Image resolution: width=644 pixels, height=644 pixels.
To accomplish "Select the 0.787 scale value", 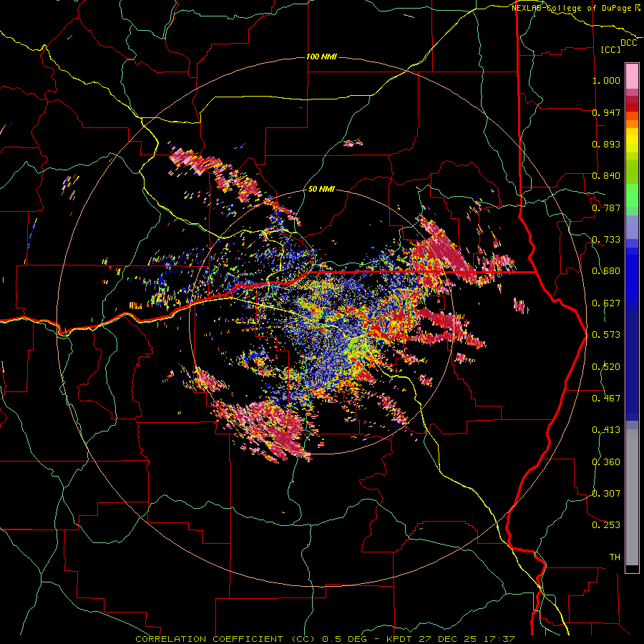I will pos(606,208).
